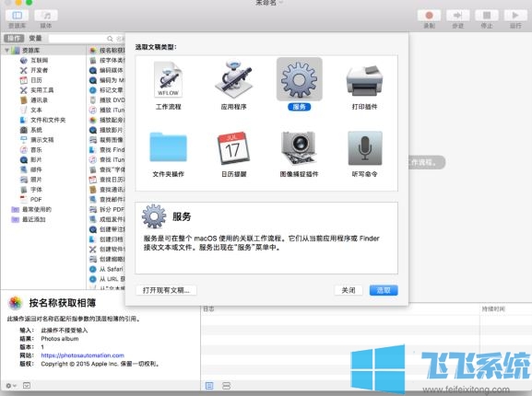Open the gear dropdown at bottom left
532x396 pixels.
pyautogui.click(x=11, y=386)
